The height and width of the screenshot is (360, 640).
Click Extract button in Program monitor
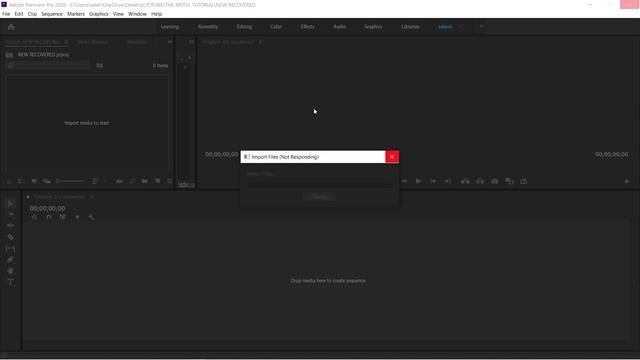[480, 181]
